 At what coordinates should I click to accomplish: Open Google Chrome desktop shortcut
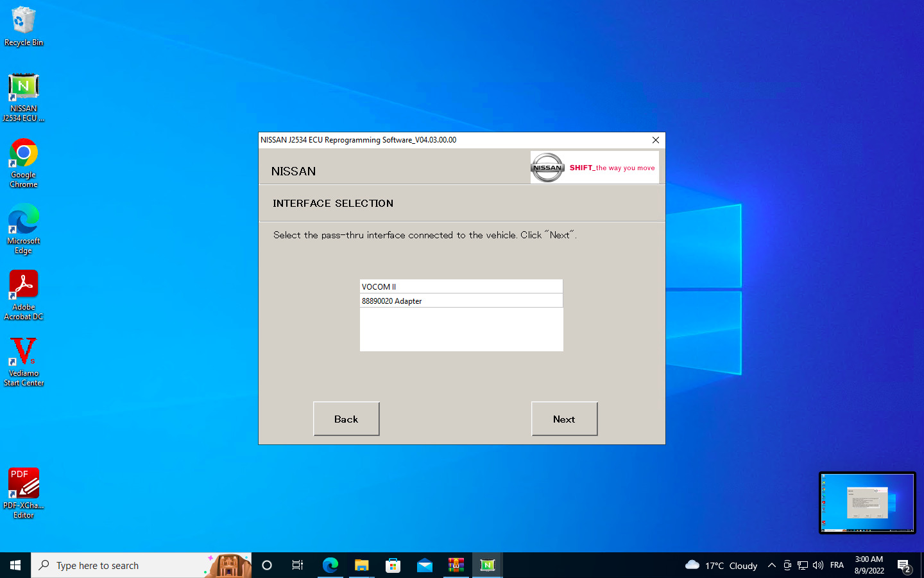click(x=24, y=164)
